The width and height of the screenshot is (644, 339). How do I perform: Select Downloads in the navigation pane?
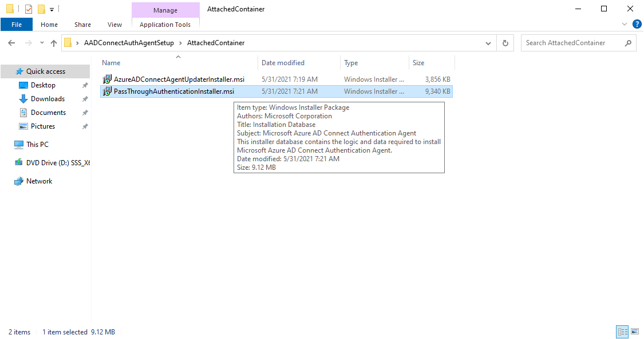48,99
